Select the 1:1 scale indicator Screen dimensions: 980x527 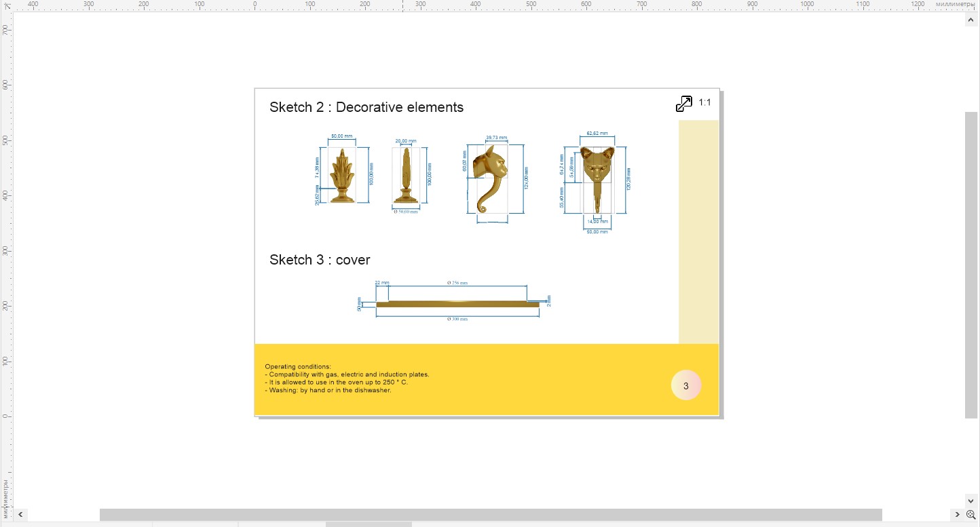pos(704,102)
